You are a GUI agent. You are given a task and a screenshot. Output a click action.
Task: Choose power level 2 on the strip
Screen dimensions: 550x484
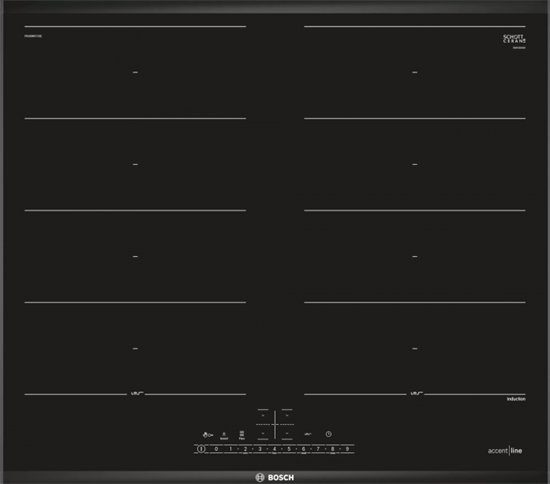coord(245,449)
